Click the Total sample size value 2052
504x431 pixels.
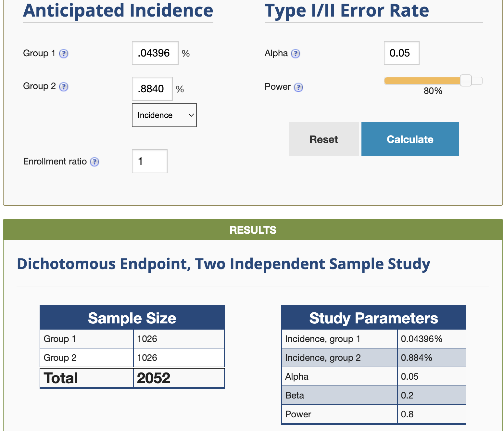point(154,378)
